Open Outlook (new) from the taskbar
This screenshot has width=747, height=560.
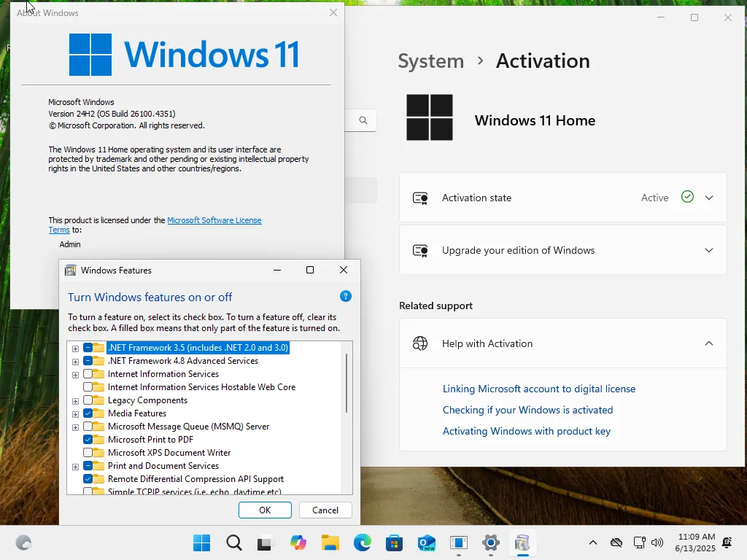pyautogui.click(x=426, y=542)
